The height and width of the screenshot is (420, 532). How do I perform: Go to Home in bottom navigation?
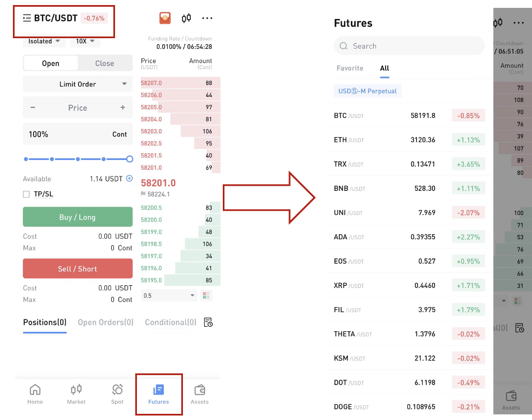click(x=35, y=394)
